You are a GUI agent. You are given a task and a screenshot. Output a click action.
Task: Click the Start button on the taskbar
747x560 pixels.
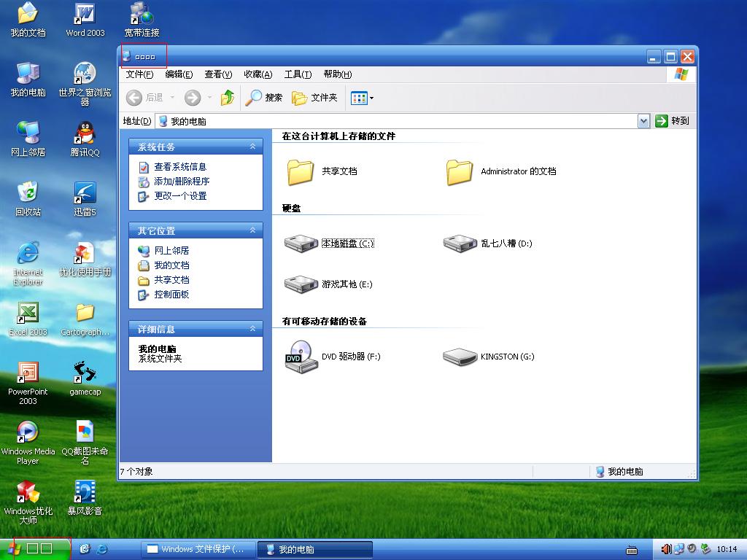point(35,549)
